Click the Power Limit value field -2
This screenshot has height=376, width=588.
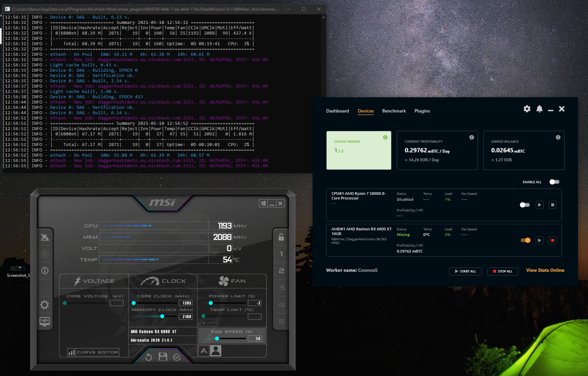(x=255, y=303)
